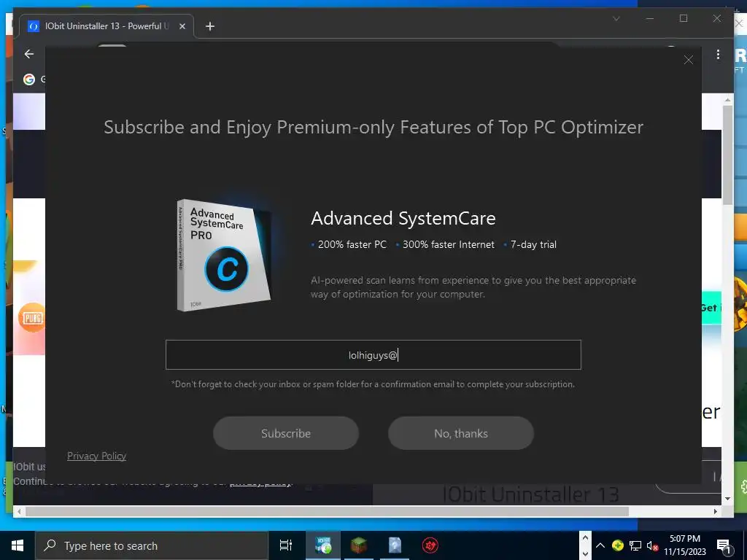
Task: Decline with the No, thanks button
Action: coord(461,433)
